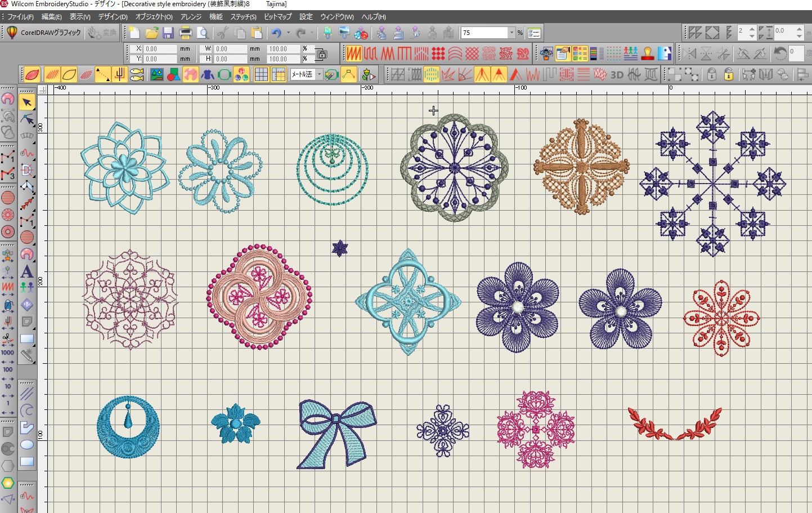Select the brown cross medallion design
Viewport: 812px width, 513px height.
[x=581, y=167]
